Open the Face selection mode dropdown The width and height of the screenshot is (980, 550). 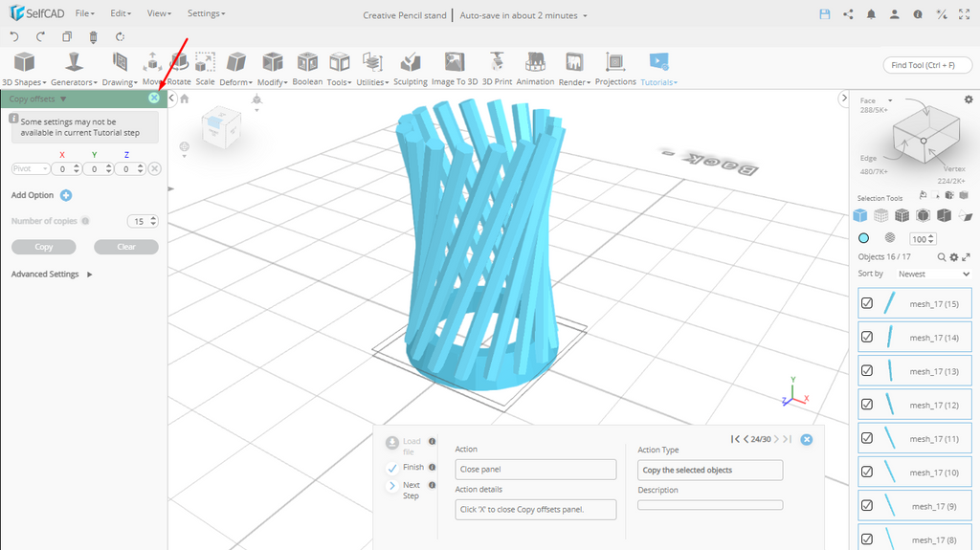coord(890,100)
